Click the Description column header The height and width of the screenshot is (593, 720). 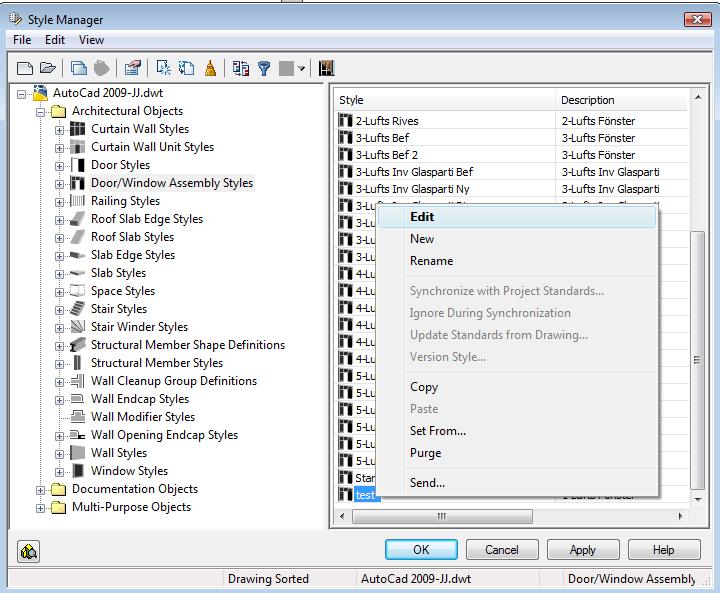tap(622, 100)
